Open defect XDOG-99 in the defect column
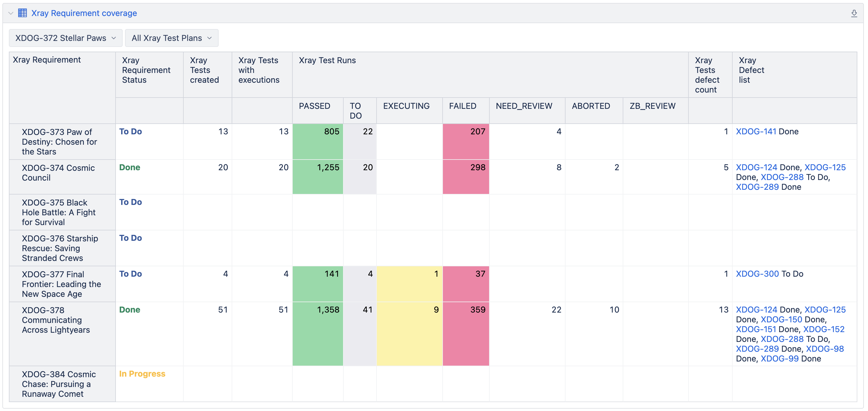 pyautogui.click(x=779, y=359)
